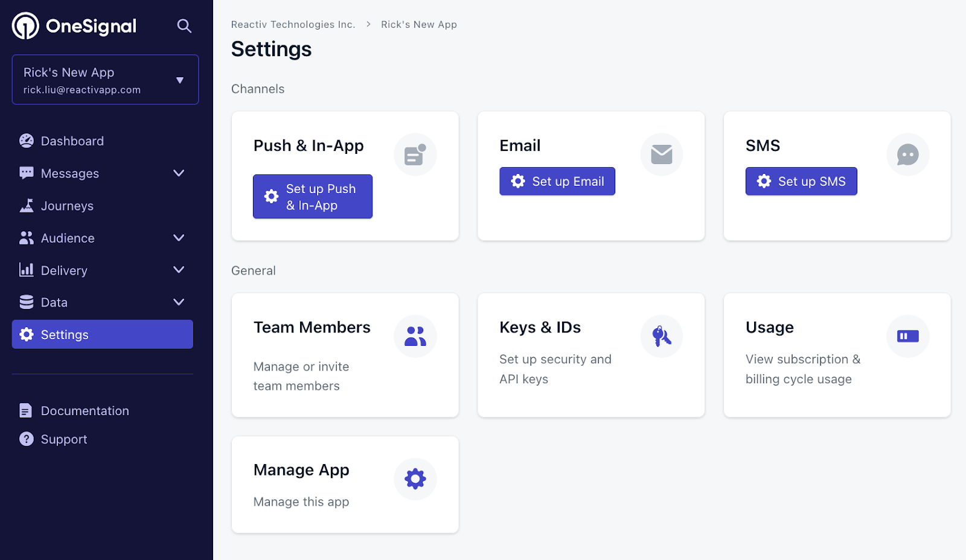The width and height of the screenshot is (966, 560).
Task: Click the Team Members people icon
Action: tap(415, 336)
